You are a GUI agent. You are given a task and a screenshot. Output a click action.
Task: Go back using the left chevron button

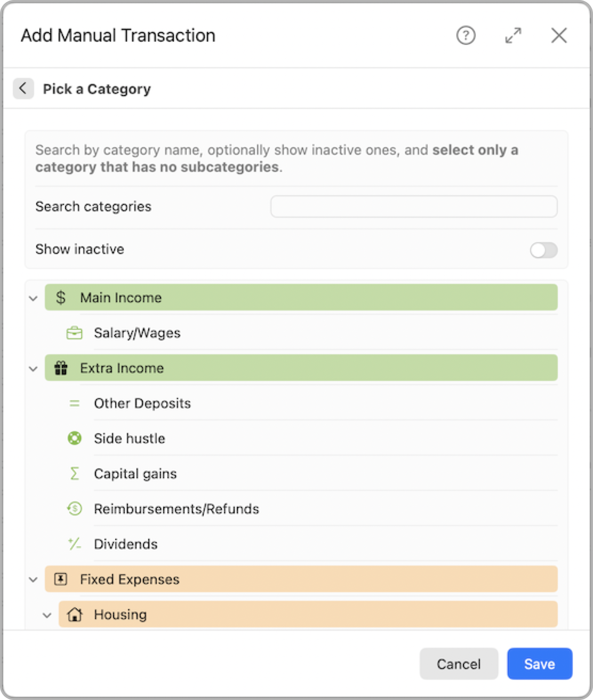pyautogui.click(x=23, y=89)
